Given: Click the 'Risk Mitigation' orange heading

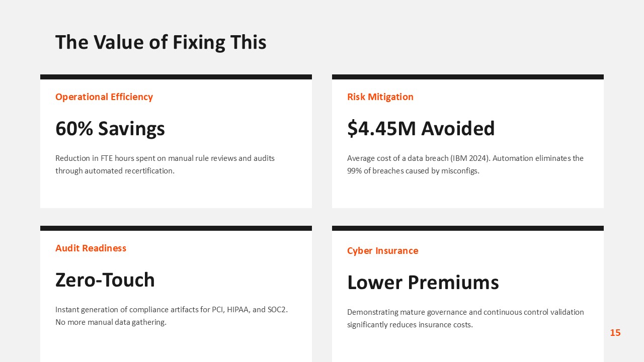Looking at the screenshot, I should (x=380, y=97).
